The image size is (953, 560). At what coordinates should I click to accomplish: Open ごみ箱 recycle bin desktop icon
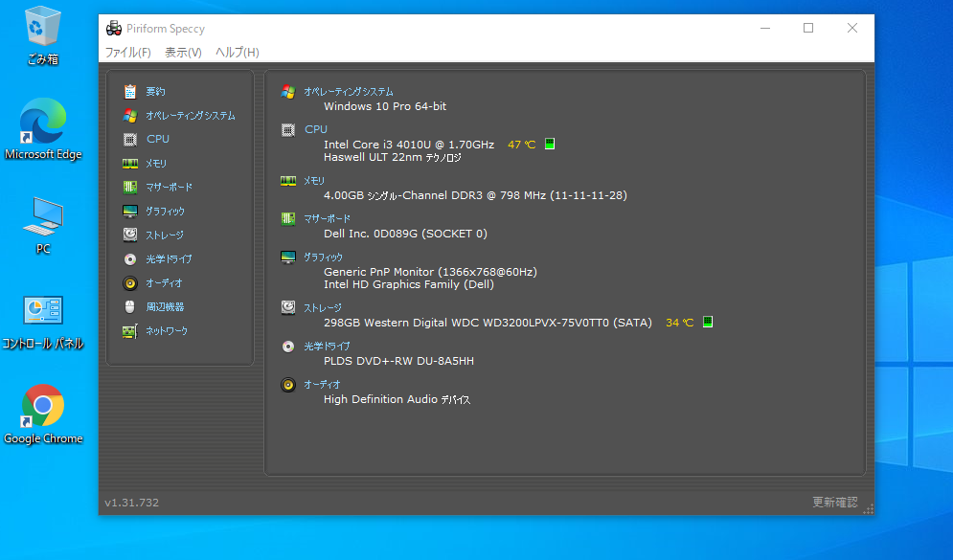click(42, 35)
